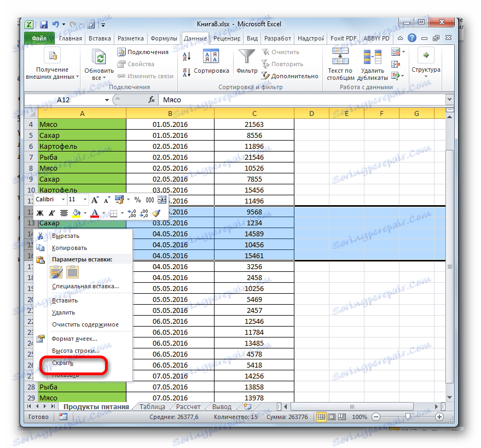Click the Текст по столбцам icon
Image resolution: width=481 pixels, height=448 pixels.
pyautogui.click(x=340, y=57)
